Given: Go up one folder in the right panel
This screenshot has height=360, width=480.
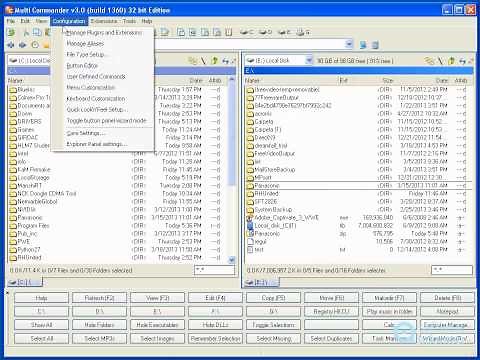Looking at the screenshot, I should (452, 61).
